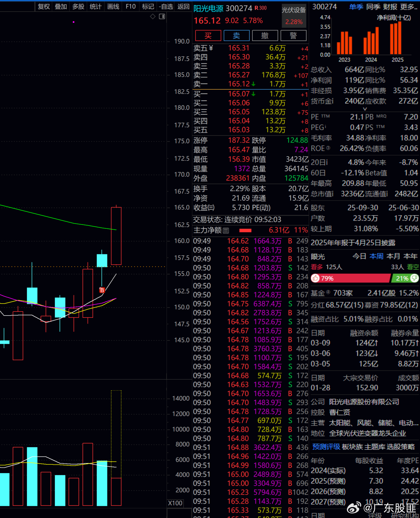The image size is (420, 518).
Task: Open the 主题库 theme library tab
Action: pos(375,447)
